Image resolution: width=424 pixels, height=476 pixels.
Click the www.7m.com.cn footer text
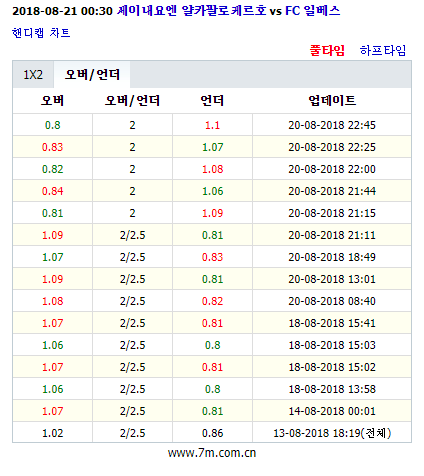(212, 453)
